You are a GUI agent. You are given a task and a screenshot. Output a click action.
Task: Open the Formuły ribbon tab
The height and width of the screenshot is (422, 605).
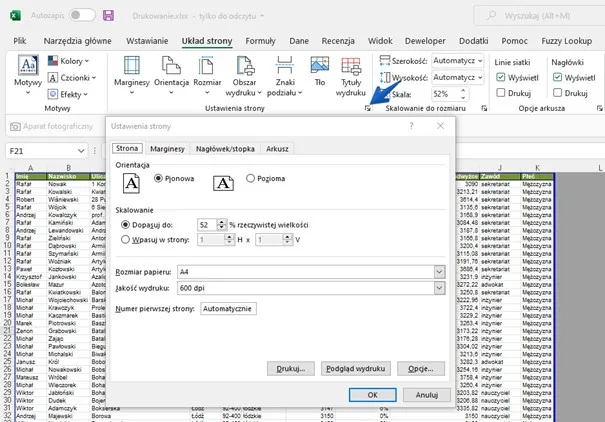tap(260, 41)
